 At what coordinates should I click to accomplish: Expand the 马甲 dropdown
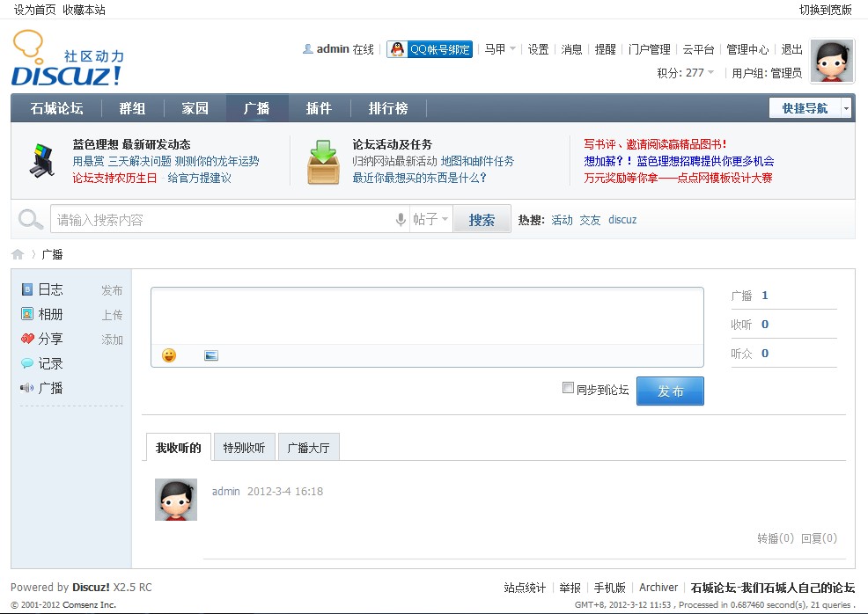[x=500, y=49]
